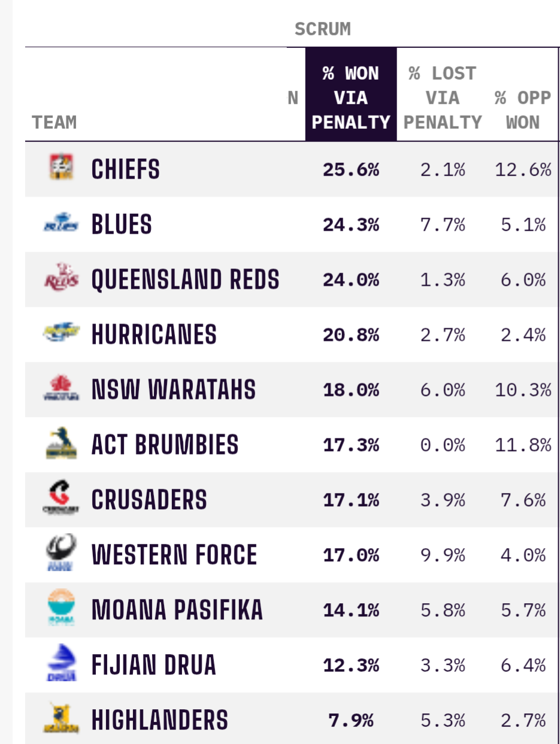Sort by % Lost Via Penalty column
560x744 pixels.
coord(443,98)
